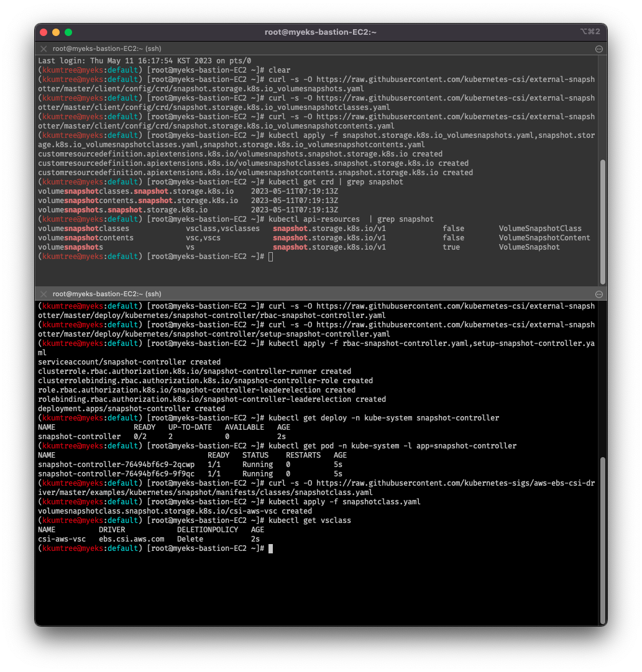Click the 'clear' command text
The image size is (642, 672).
coord(279,70)
